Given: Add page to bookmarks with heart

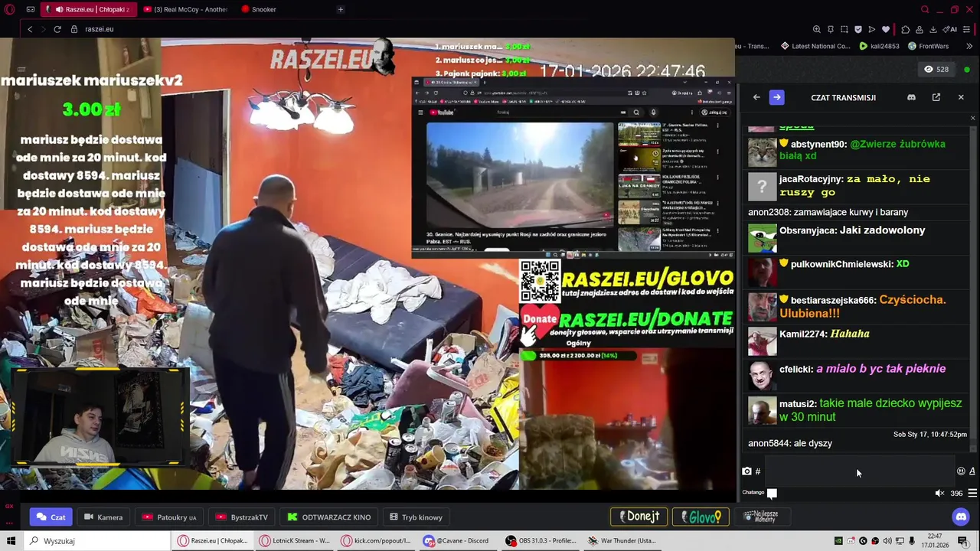Looking at the screenshot, I should [x=886, y=29].
